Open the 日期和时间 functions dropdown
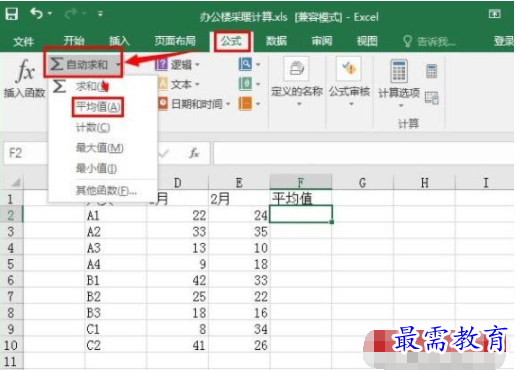This screenshot has width=516, height=370. click(x=193, y=104)
